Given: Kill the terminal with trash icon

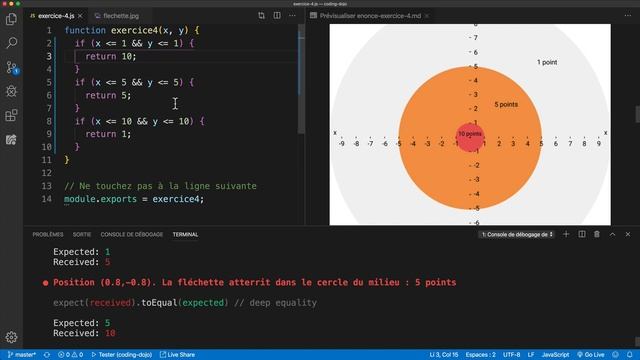Looking at the screenshot, I should (597, 234).
